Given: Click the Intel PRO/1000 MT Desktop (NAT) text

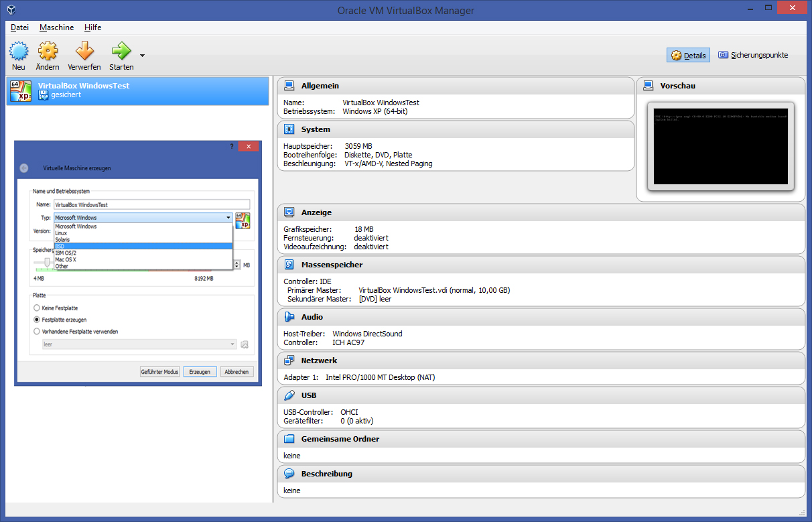Looking at the screenshot, I should [x=380, y=377].
